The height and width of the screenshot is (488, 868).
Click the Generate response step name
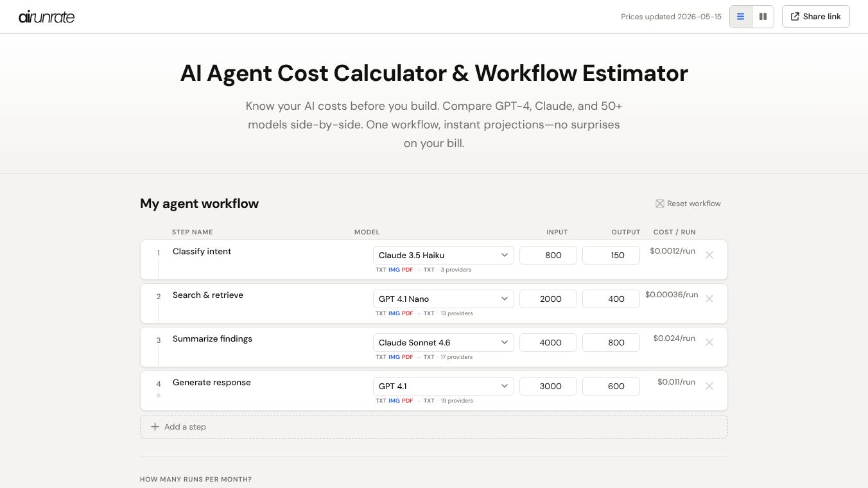point(212,383)
